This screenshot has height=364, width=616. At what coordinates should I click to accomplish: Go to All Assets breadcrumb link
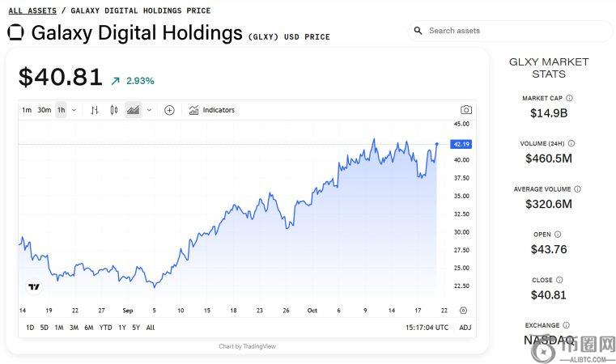coord(32,11)
